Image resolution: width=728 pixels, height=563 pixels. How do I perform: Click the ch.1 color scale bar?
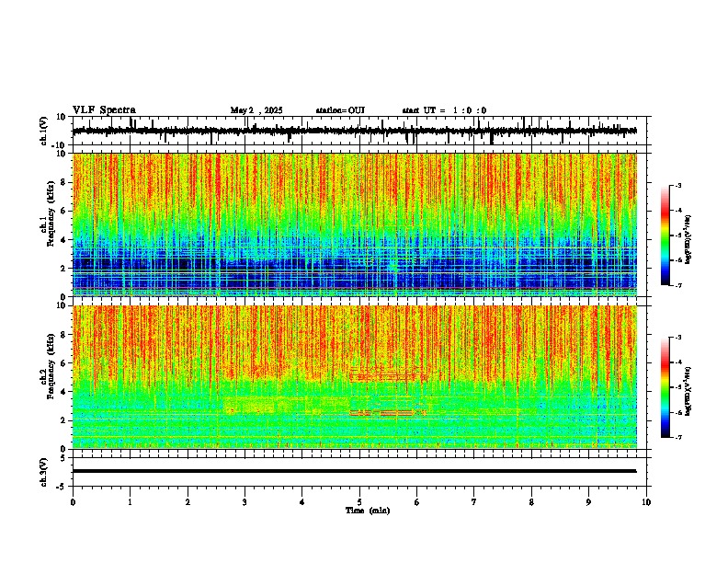pos(665,236)
